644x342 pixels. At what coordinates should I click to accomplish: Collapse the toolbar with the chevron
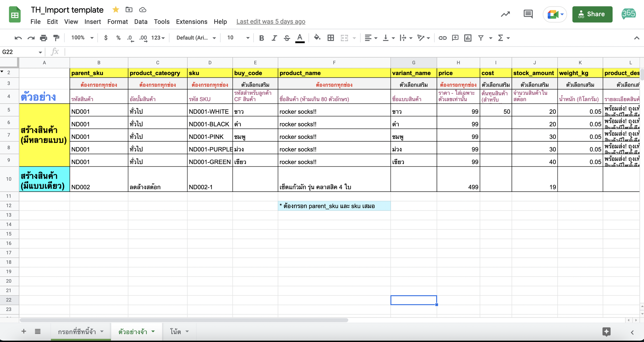tap(635, 38)
